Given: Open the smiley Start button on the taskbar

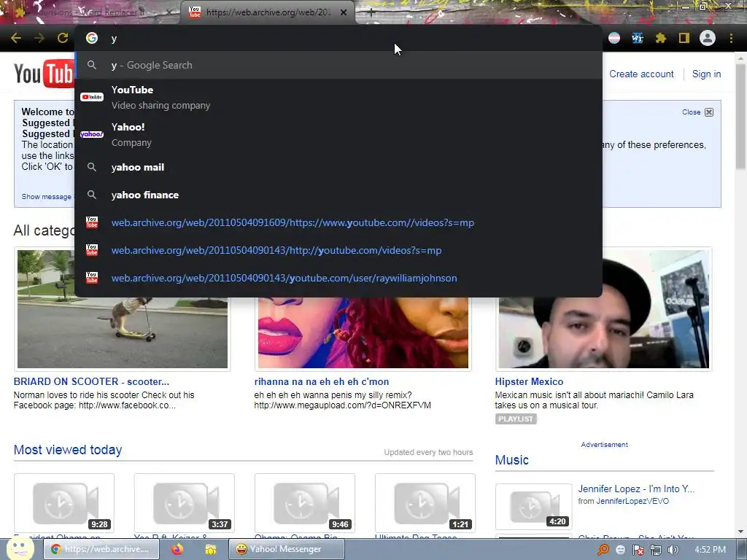Looking at the screenshot, I should [20, 548].
